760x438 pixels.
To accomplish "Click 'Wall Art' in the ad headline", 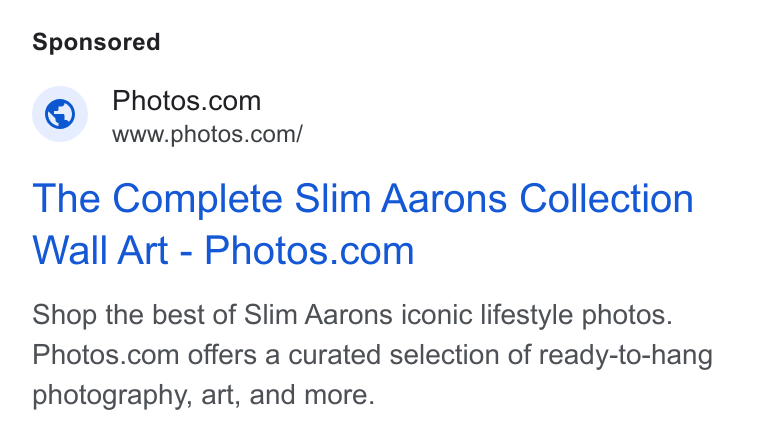I will tap(100, 250).
